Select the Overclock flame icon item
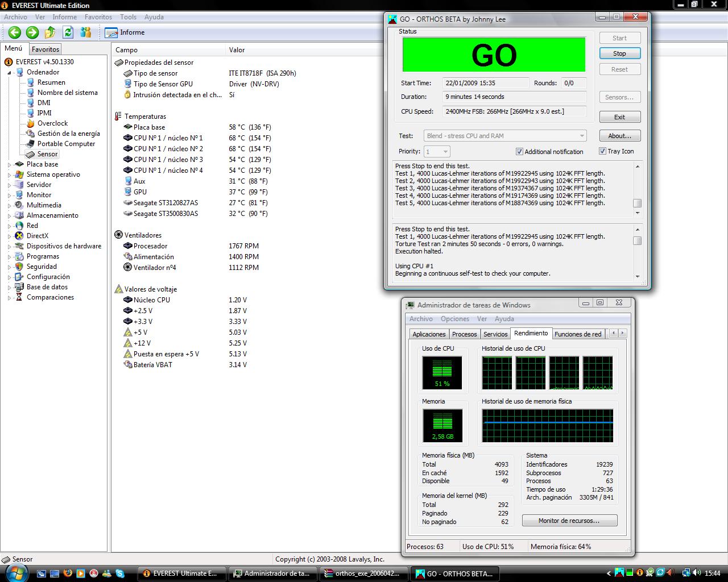 pos(31,123)
